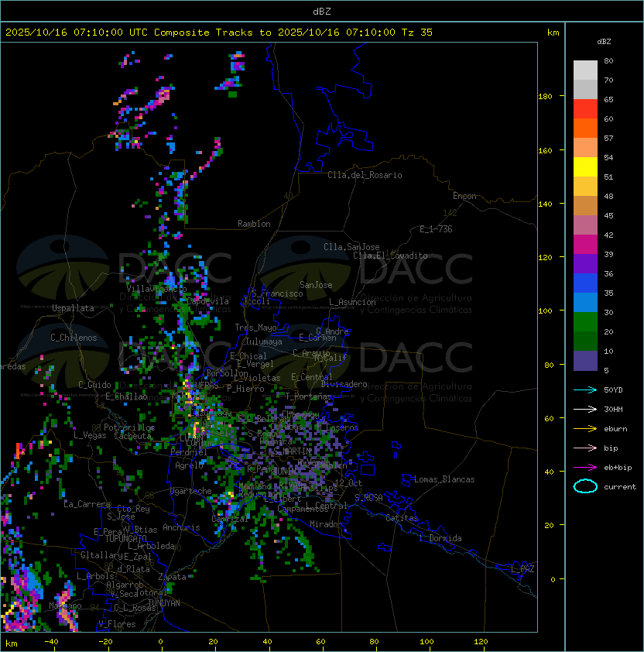Click the Lomas_Blancas label

coord(444,479)
